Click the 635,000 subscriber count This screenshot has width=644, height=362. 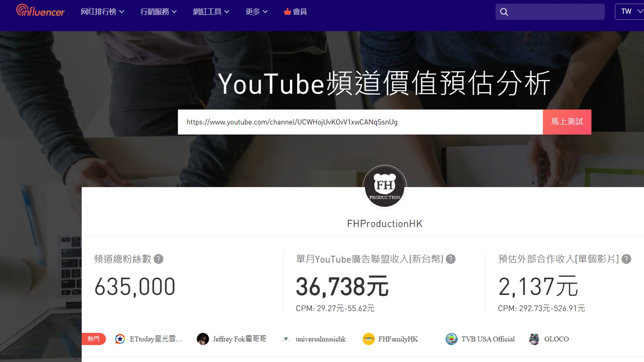tap(135, 287)
